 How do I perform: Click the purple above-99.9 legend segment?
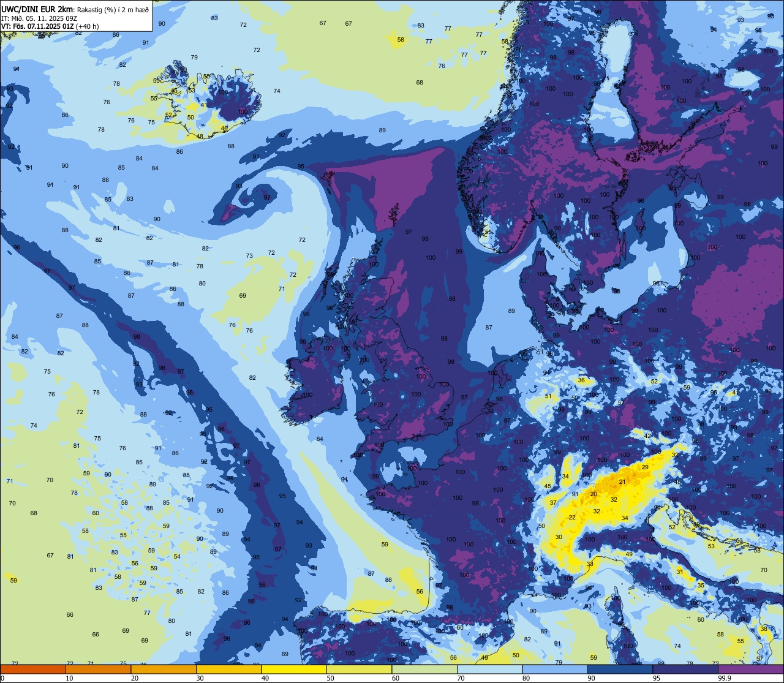[x=750, y=669]
